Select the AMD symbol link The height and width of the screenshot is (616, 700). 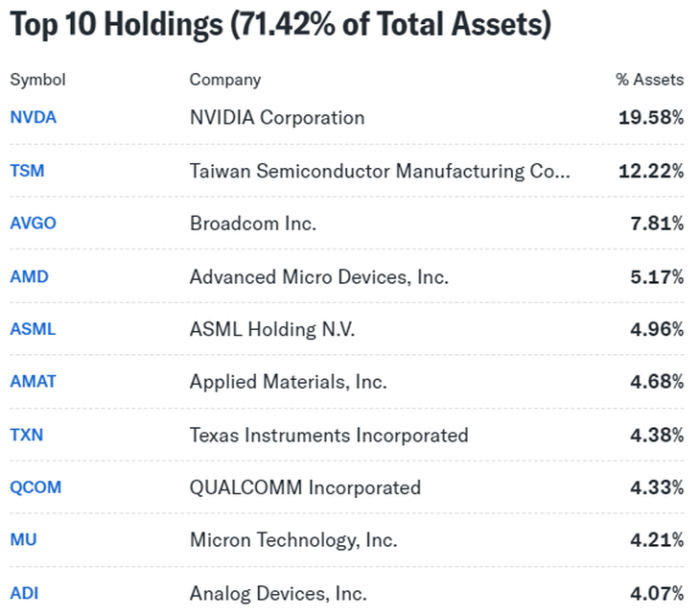pyautogui.click(x=29, y=276)
